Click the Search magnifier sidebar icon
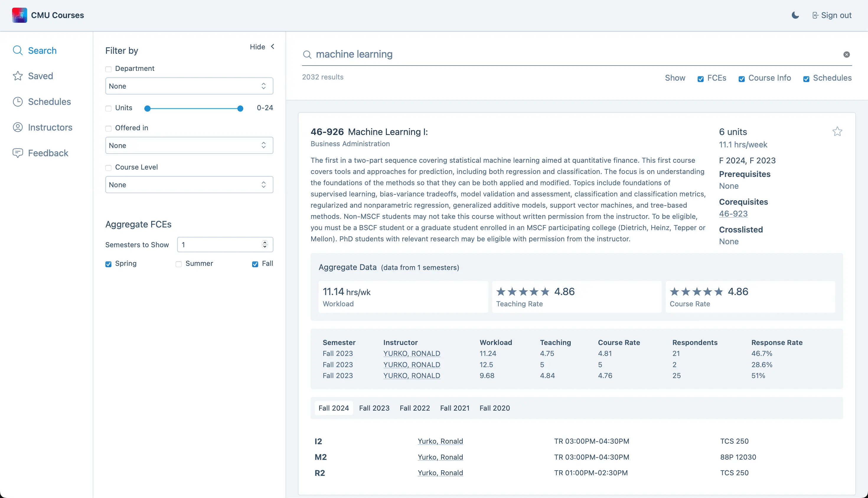 click(18, 51)
